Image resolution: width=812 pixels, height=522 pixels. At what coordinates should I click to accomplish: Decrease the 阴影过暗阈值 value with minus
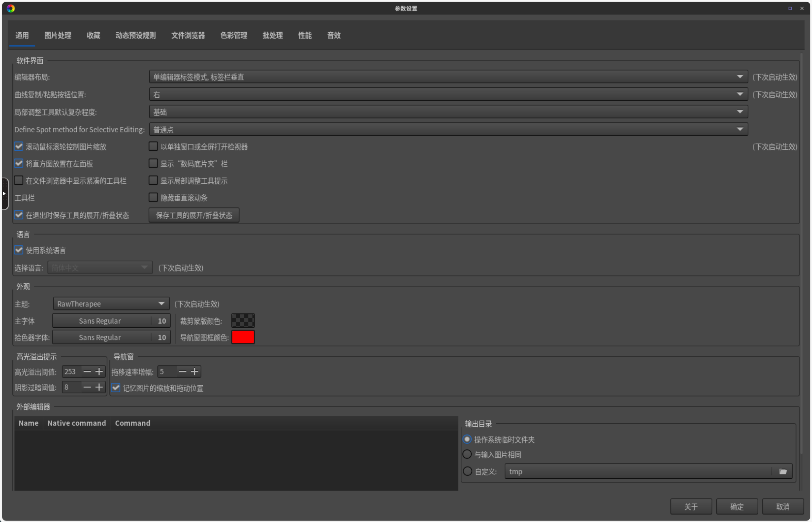(87, 387)
